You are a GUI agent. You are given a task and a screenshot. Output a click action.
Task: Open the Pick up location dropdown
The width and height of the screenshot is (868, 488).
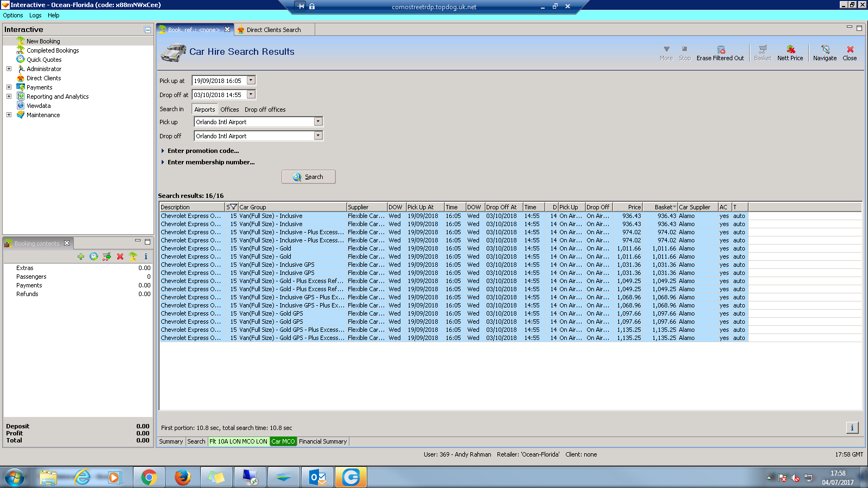pyautogui.click(x=318, y=122)
